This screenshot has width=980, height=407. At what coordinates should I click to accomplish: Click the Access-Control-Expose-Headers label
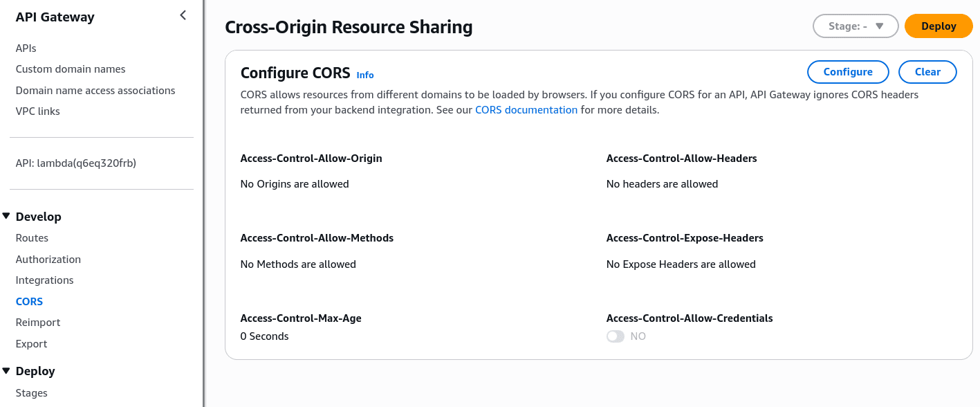point(685,238)
